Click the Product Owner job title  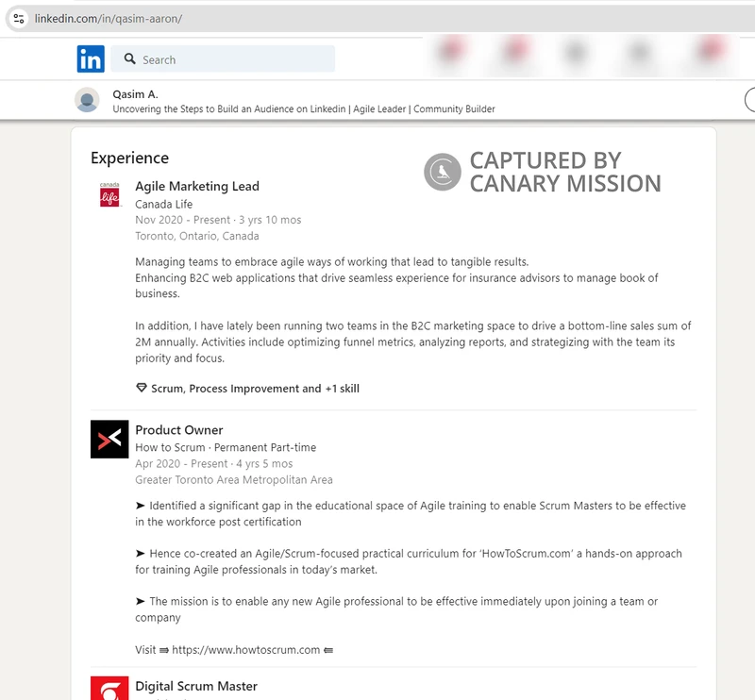(x=179, y=430)
